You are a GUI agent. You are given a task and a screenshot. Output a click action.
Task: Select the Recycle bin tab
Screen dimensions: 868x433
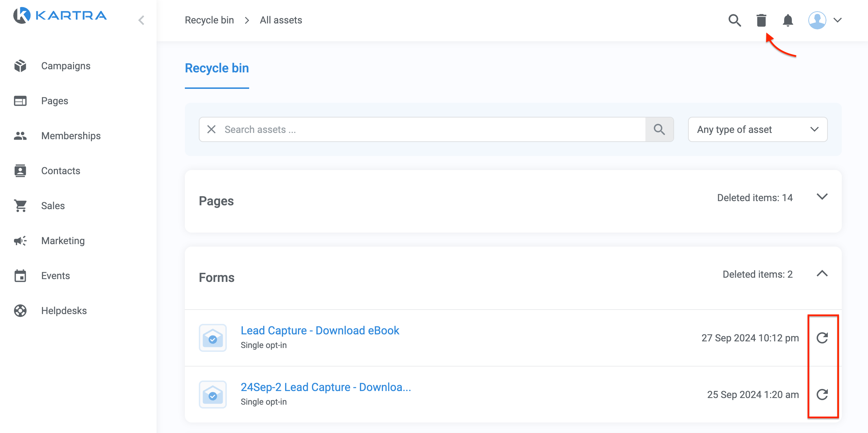pos(217,68)
